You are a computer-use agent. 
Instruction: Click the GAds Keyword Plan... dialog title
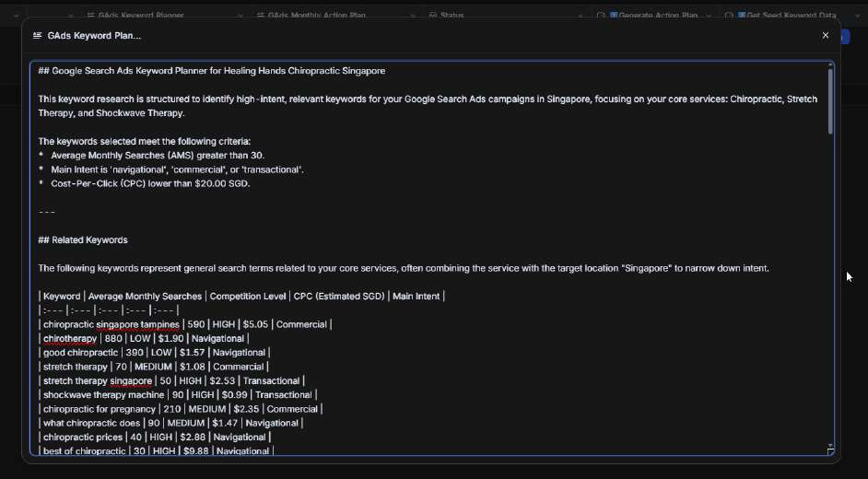pyautogui.click(x=94, y=35)
